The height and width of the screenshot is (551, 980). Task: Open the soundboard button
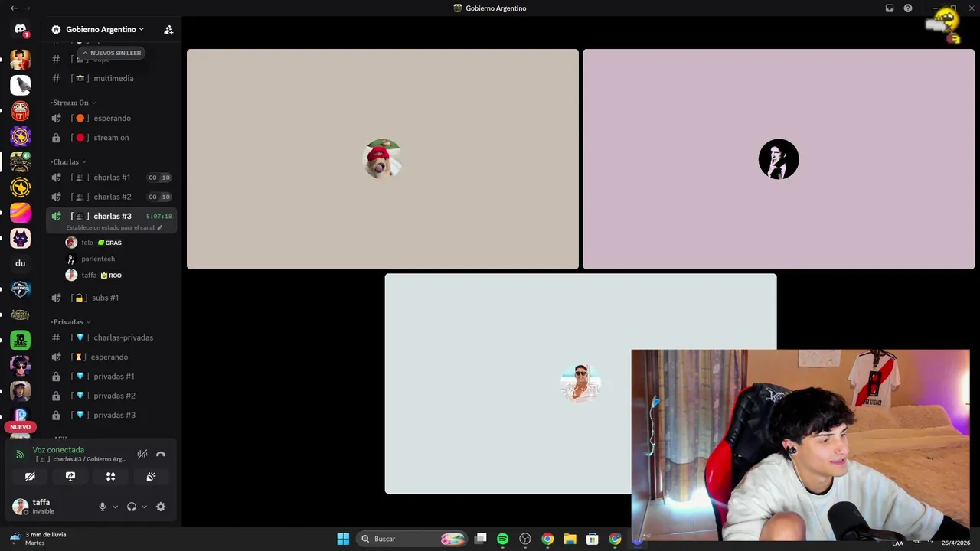tap(151, 476)
